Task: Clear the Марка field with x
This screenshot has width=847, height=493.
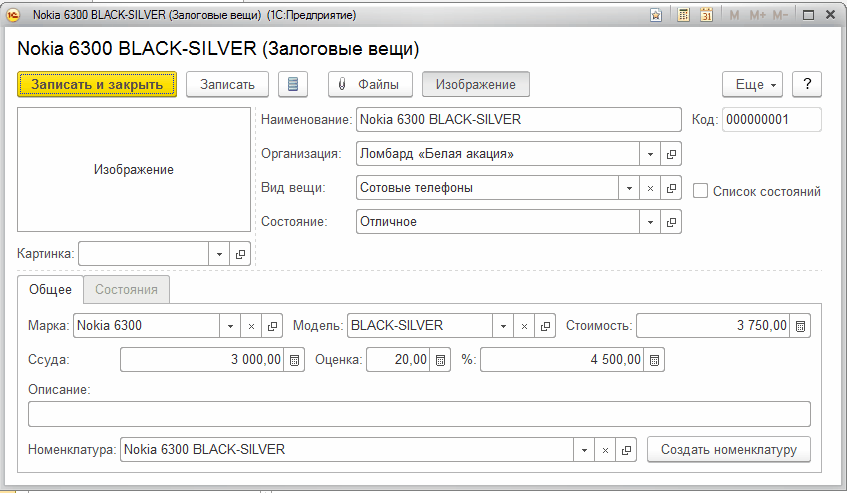Action: pyautogui.click(x=251, y=326)
